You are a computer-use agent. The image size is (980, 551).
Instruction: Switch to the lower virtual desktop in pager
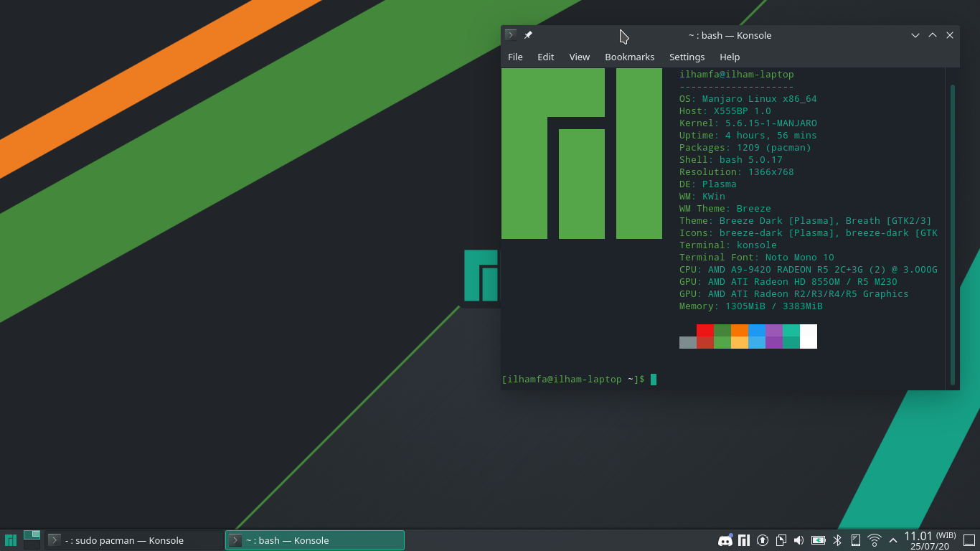[32, 545]
